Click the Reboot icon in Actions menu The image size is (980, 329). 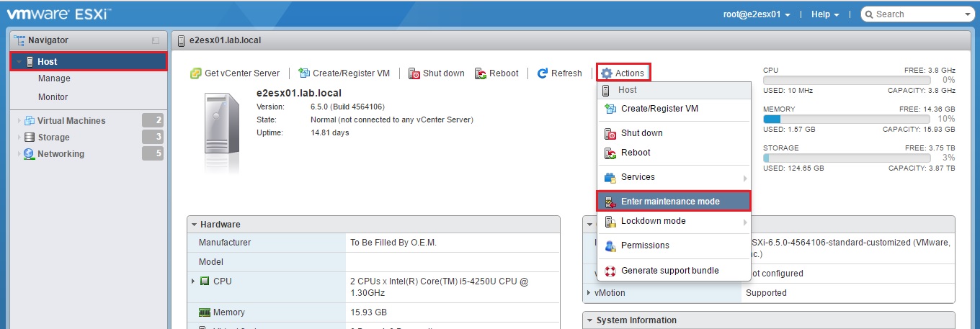[610, 153]
